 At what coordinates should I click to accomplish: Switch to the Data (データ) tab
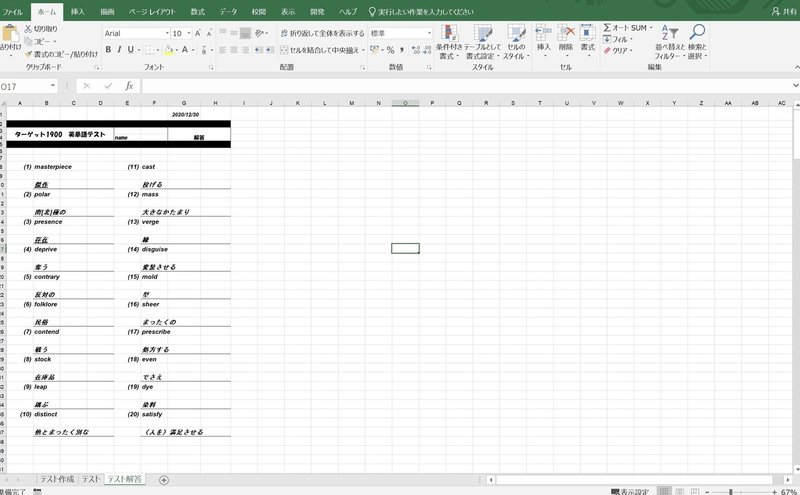click(x=228, y=12)
